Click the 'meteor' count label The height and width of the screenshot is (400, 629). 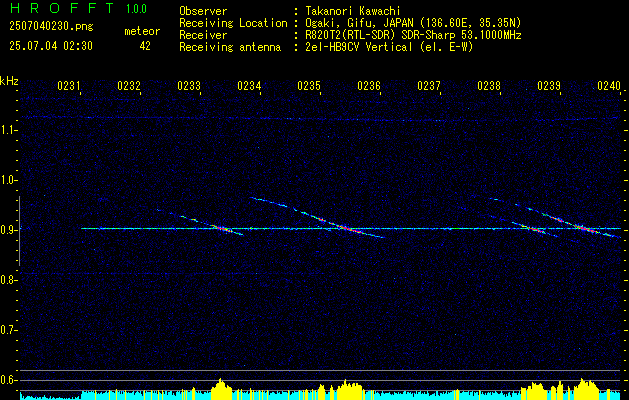pos(142,31)
